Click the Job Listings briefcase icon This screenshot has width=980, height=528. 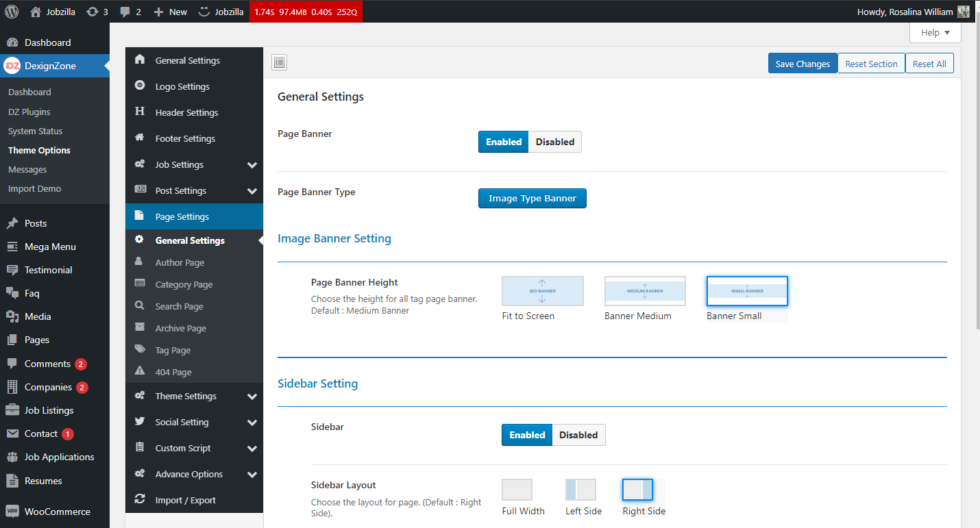[12, 410]
